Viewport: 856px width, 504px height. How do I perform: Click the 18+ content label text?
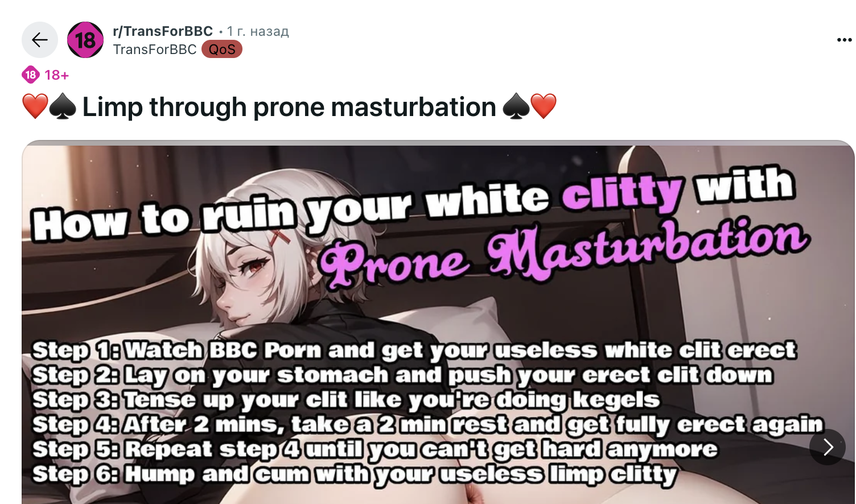[x=56, y=75]
